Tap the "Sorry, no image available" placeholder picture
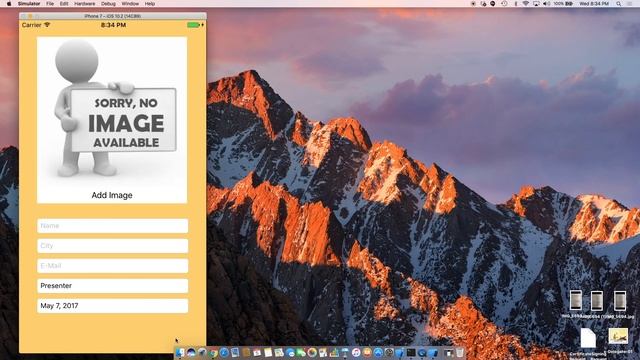 click(x=112, y=112)
